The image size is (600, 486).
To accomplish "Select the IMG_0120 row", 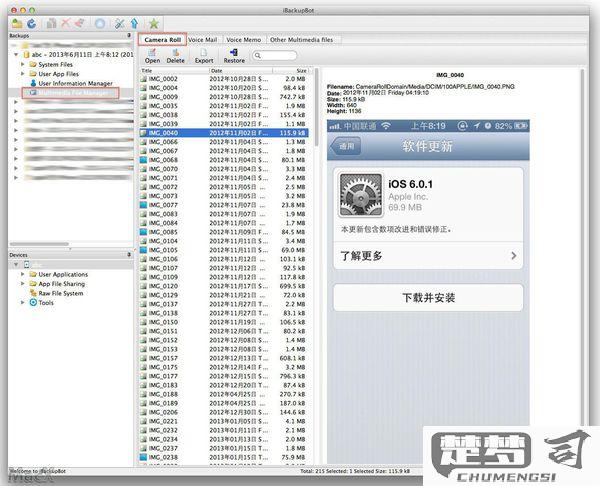I will click(223, 286).
